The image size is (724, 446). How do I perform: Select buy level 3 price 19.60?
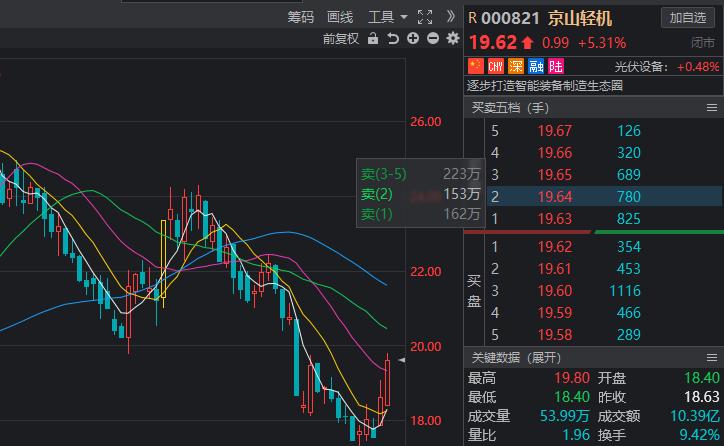(x=555, y=291)
